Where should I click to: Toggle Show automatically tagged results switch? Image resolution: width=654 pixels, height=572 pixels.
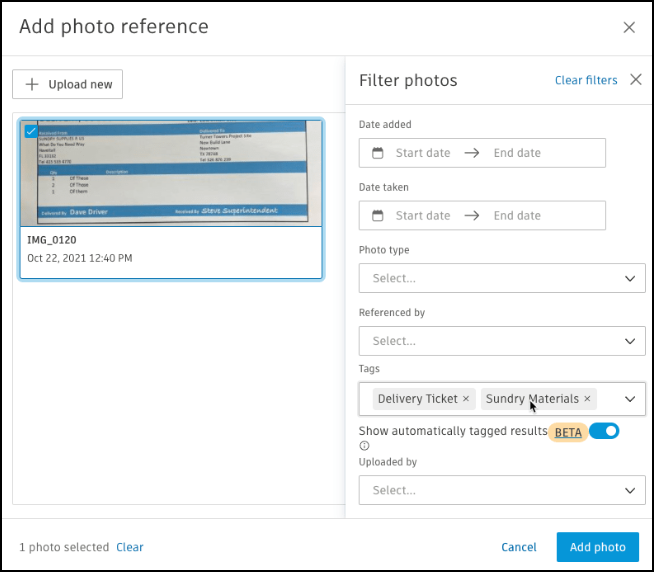pos(604,431)
